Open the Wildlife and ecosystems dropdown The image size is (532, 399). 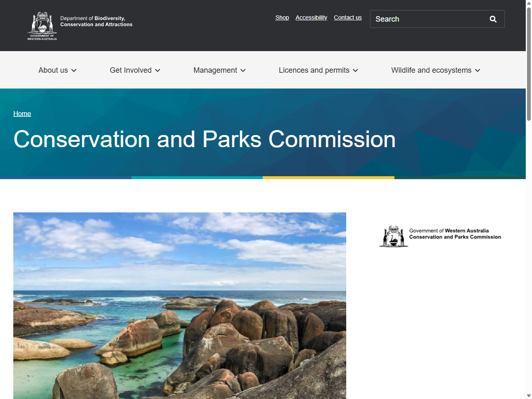[431, 70]
